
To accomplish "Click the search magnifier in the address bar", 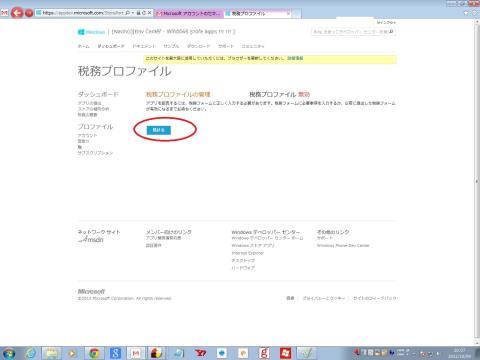I will coord(128,13).
